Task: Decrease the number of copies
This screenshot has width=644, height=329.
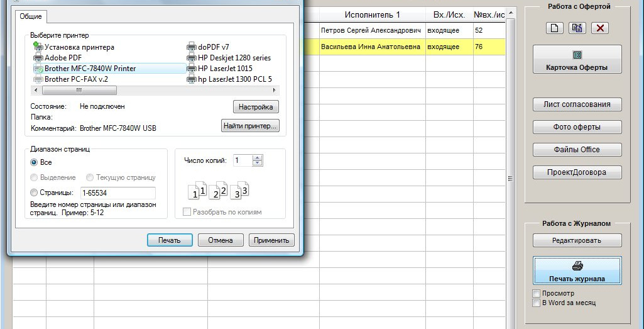Action: tap(258, 164)
